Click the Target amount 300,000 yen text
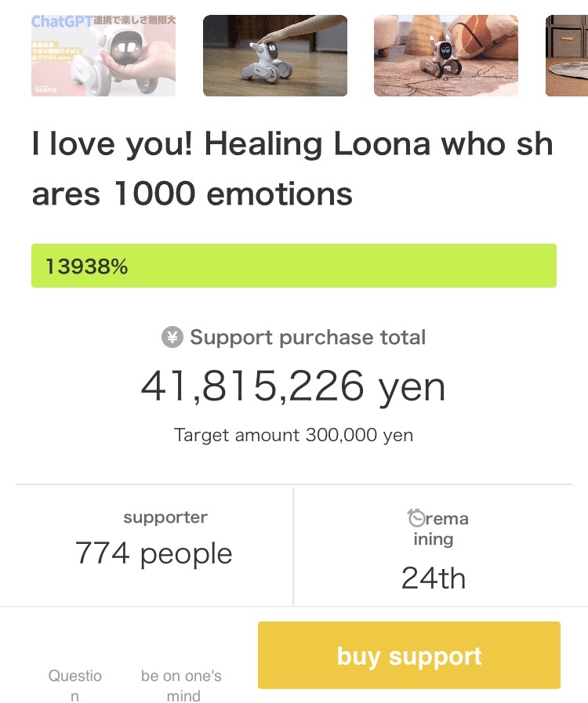Viewport: 588px width, 703px height. pyautogui.click(x=293, y=435)
